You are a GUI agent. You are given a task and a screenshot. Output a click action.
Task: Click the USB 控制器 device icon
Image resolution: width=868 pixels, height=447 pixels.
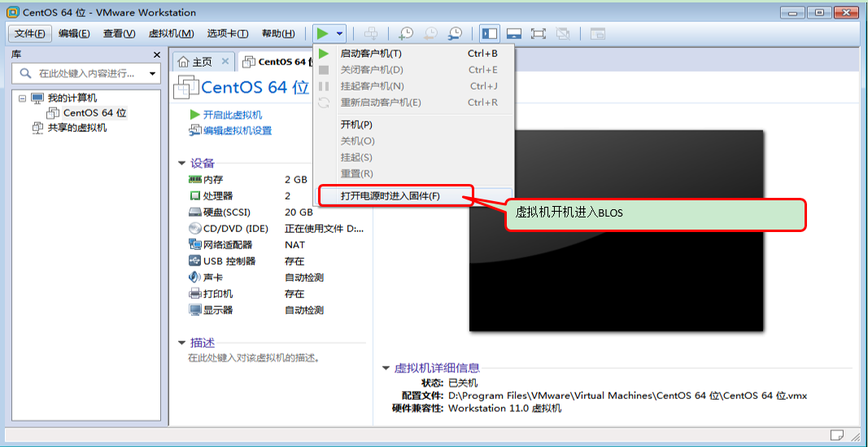194,261
